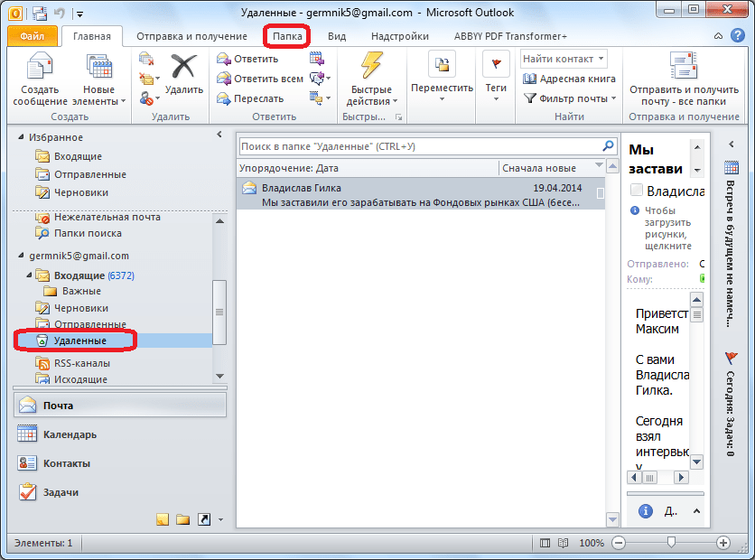
Task: Click the zoom slider handle
Action: click(670, 543)
